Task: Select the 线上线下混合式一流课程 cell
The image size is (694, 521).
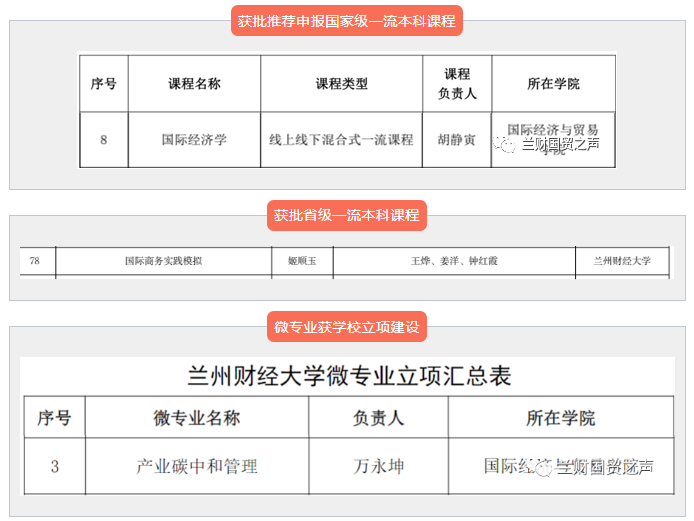Action: tap(341, 140)
